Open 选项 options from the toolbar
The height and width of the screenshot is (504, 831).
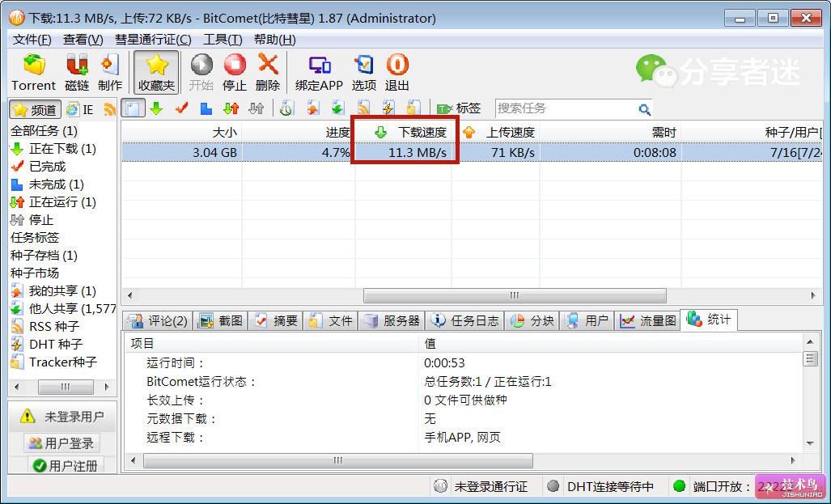[364, 72]
